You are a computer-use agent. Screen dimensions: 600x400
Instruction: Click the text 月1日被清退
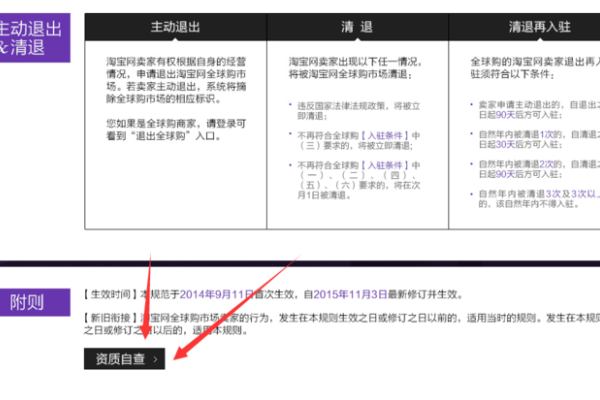(324, 195)
